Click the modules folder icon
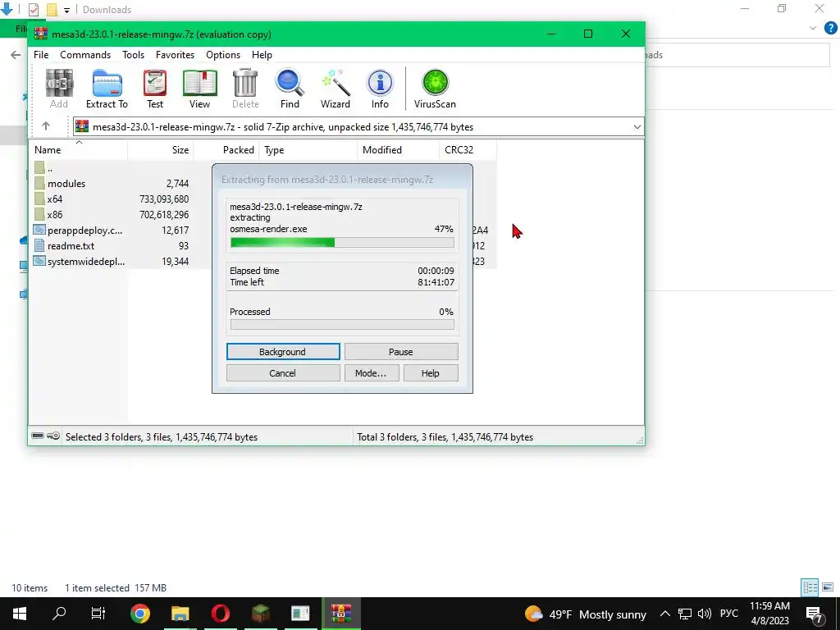Image resolution: width=840 pixels, height=630 pixels. pos(39,183)
